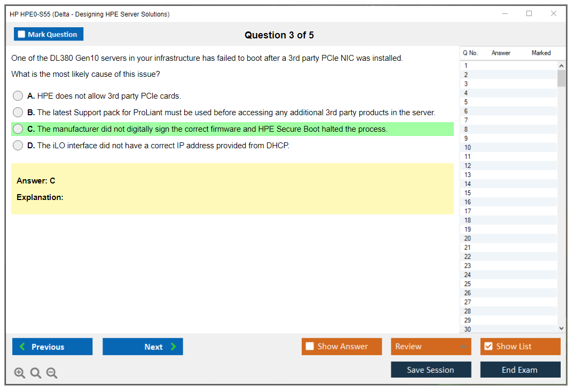Click the checkbox icon on Show List button
Screen dimensions: 574x392
coord(487,346)
